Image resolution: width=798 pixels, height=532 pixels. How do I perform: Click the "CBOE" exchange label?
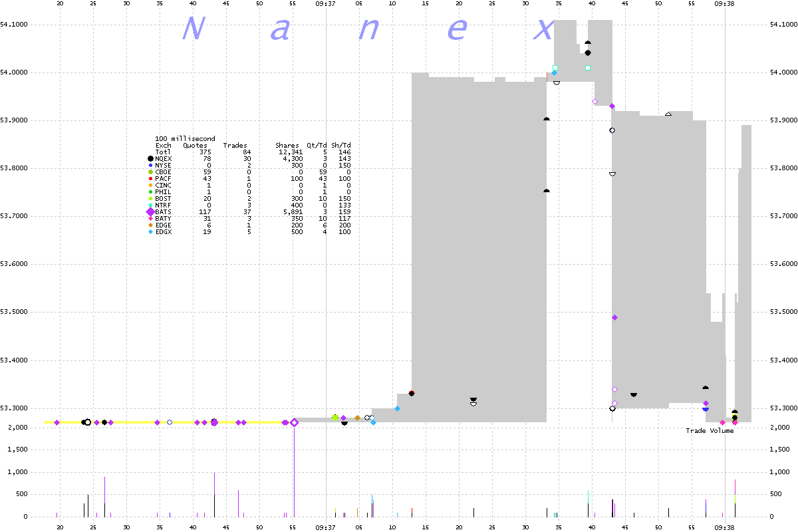163,172
